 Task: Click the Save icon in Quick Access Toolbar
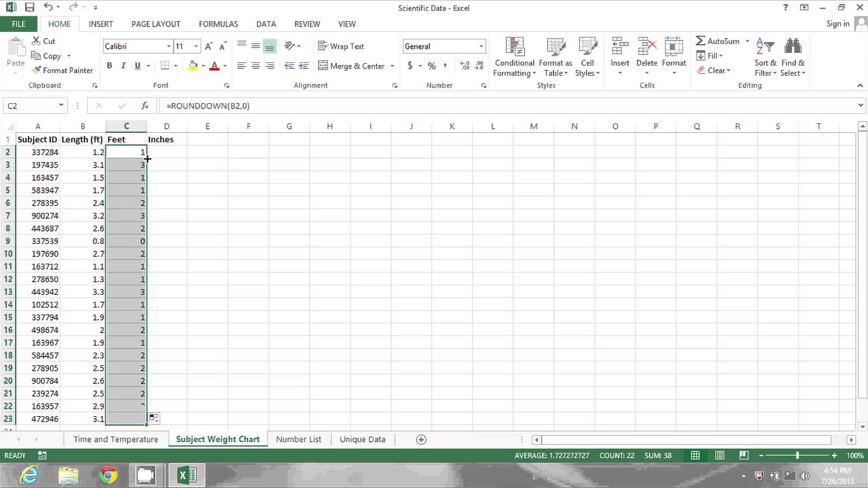(x=29, y=7)
